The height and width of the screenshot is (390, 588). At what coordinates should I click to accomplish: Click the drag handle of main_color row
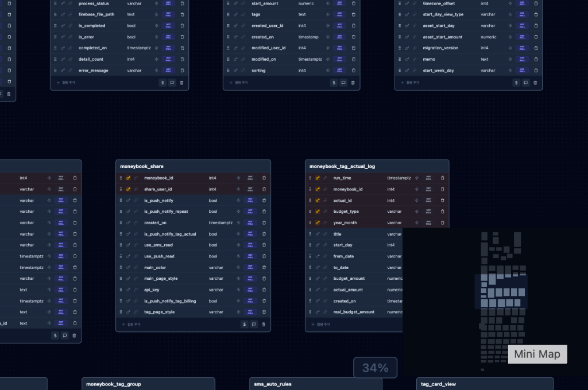[121, 267]
